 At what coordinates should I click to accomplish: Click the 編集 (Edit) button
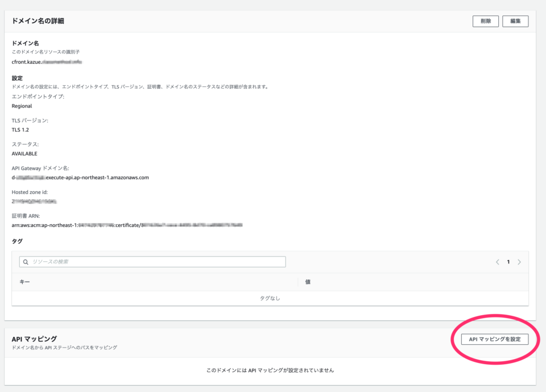(x=515, y=21)
